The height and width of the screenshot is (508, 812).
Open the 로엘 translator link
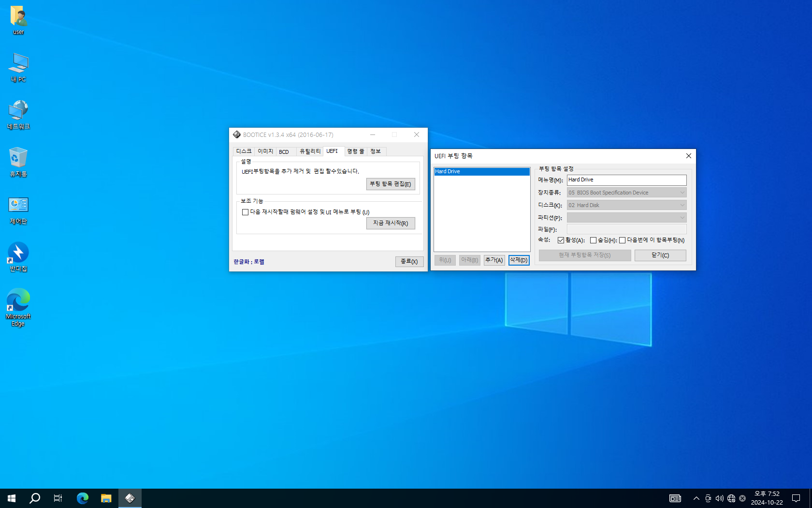click(x=259, y=262)
